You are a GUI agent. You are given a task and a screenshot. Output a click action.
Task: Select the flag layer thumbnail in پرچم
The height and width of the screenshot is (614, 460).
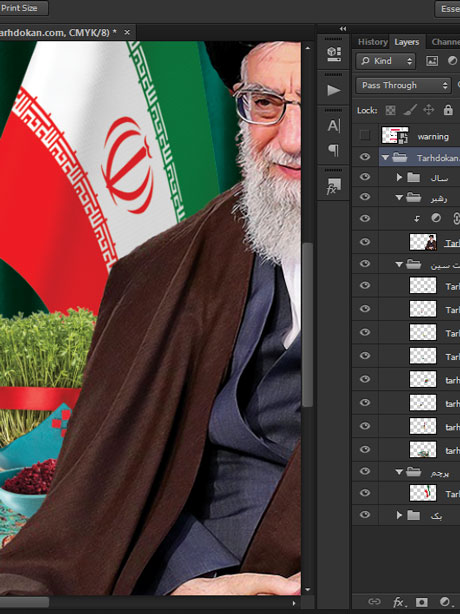click(423, 493)
